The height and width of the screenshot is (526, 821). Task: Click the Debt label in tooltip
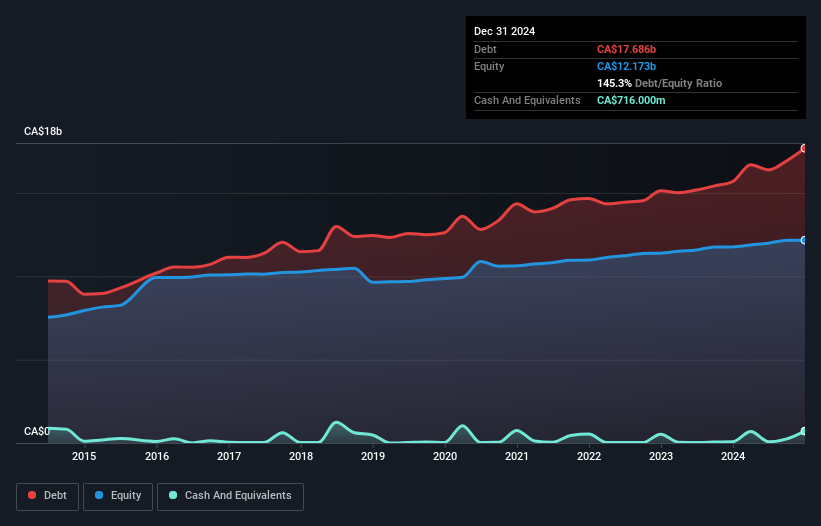(485, 49)
